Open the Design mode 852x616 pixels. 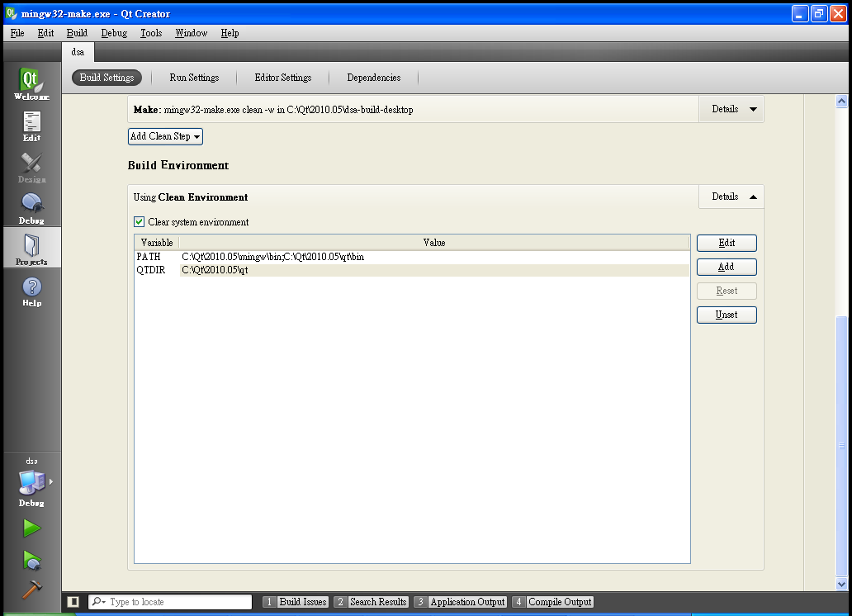click(x=31, y=168)
